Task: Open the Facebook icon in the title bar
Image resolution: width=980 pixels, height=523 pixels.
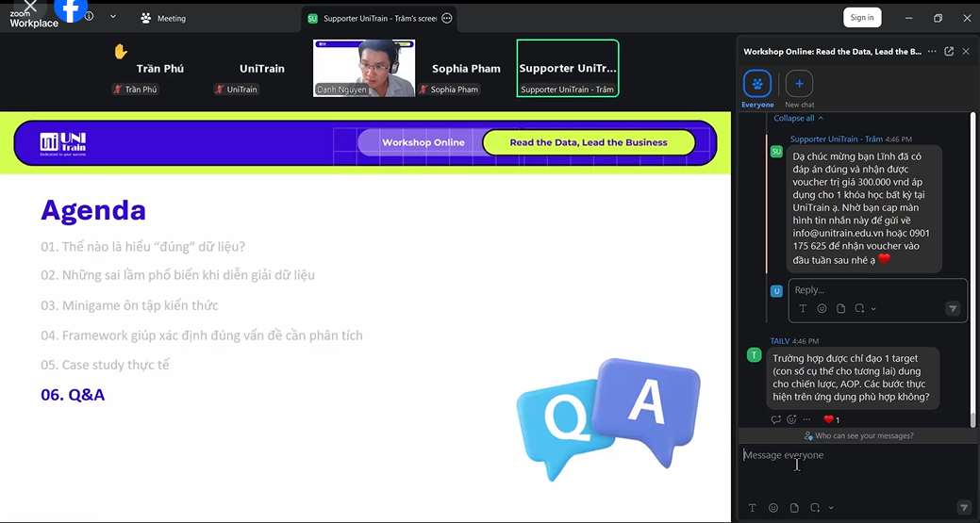Action: (x=71, y=8)
